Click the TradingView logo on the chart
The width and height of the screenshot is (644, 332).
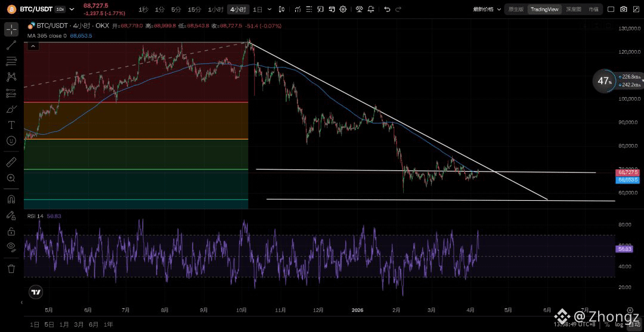pyautogui.click(x=36, y=292)
